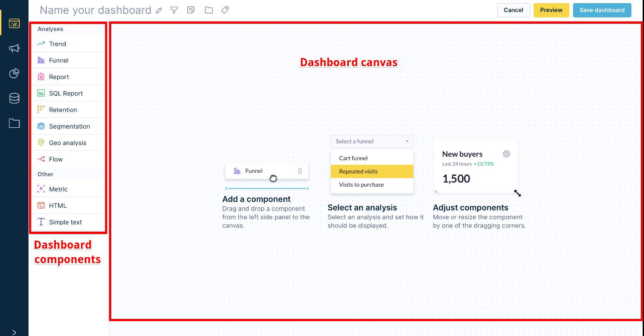Select the Funnel analysis component

point(59,60)
